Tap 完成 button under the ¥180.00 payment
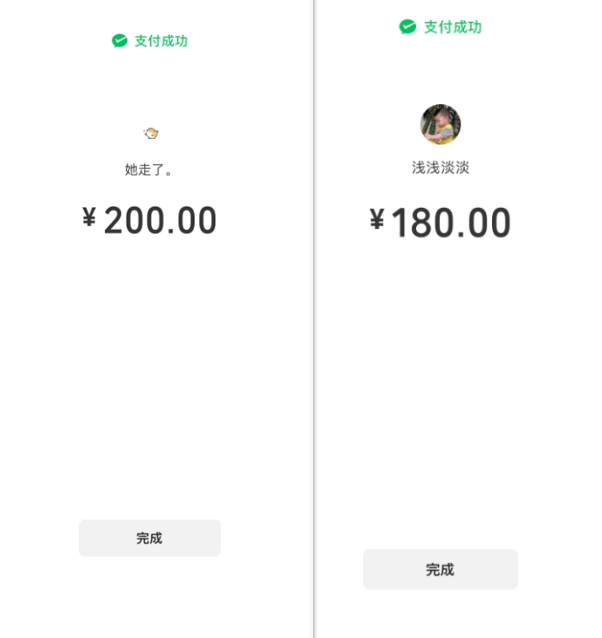Viewport: 602px width, 638px height. [x=440, y=569]
